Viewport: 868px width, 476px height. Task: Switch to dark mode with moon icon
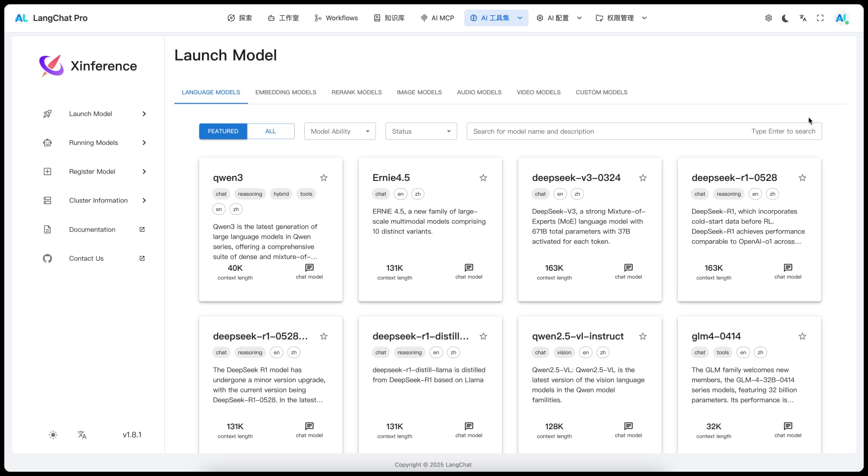point(785,18)
